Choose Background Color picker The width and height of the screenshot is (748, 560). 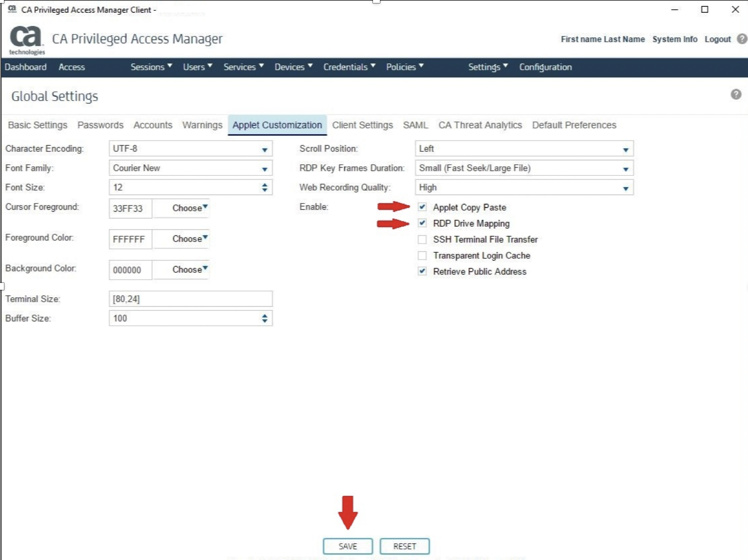pos(182,270)
